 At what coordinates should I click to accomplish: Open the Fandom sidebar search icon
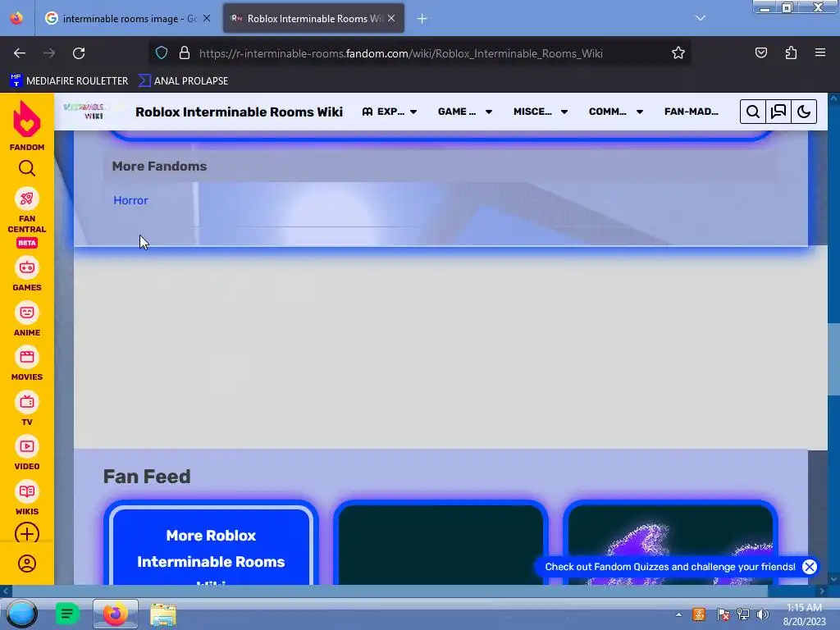pyautogui.click(x=27, y=169)
